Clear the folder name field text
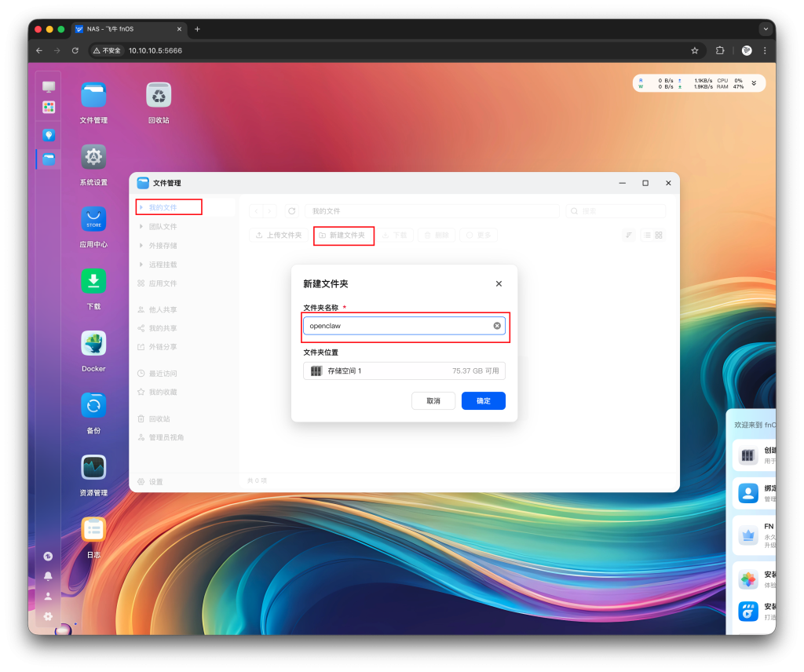 pos(497,326)
